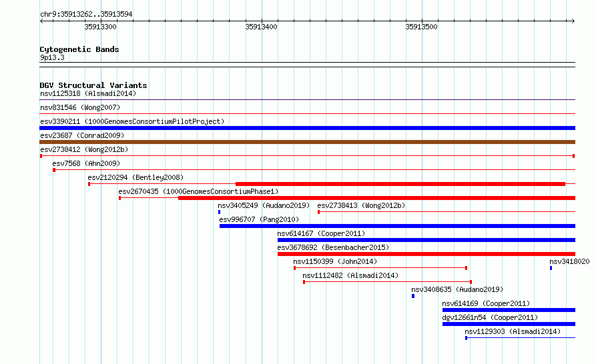Click the 9p13.3 cytogenetic band bar
The height and width of the screenshot is (364, 594).
[x=307, y=65]
